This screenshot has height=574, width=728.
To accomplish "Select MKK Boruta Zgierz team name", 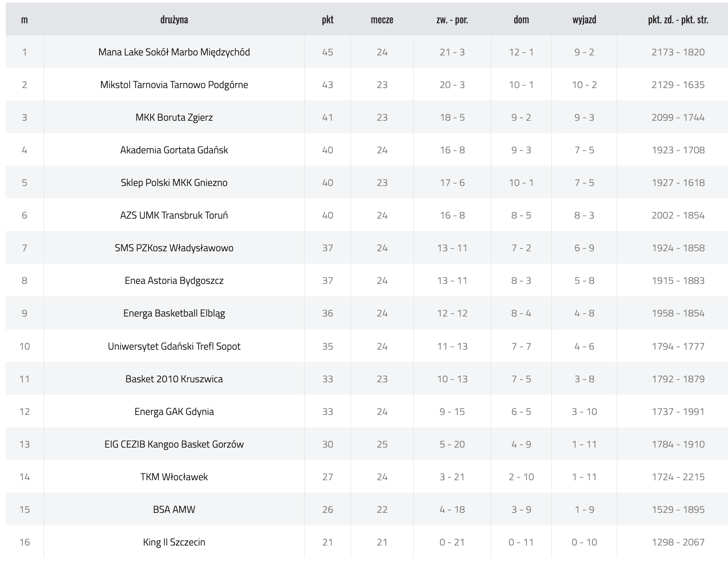I will (174, 117).
